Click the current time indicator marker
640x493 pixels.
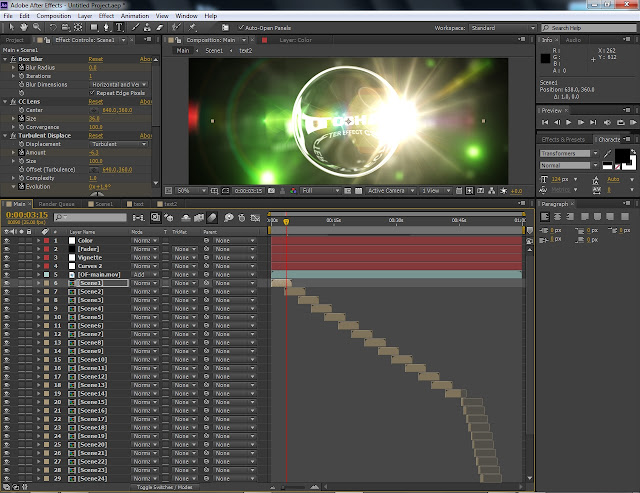pyautogui.click(x=287, y=222)
